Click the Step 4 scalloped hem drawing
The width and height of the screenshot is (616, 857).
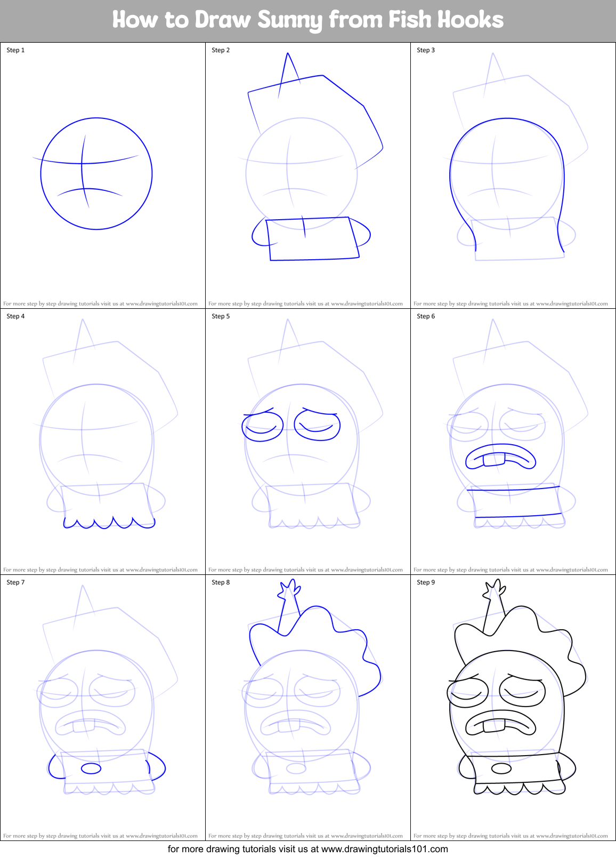pyautogui.click(x=109, y=522)
